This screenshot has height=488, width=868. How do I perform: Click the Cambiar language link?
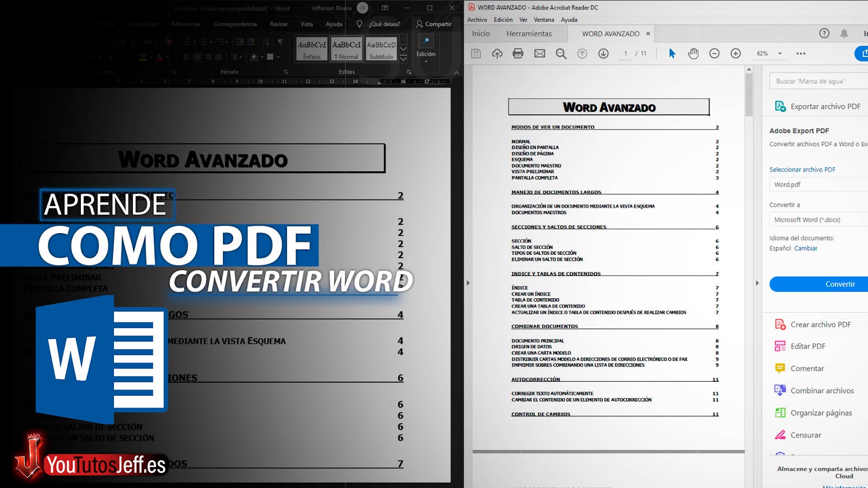(806, 248)
